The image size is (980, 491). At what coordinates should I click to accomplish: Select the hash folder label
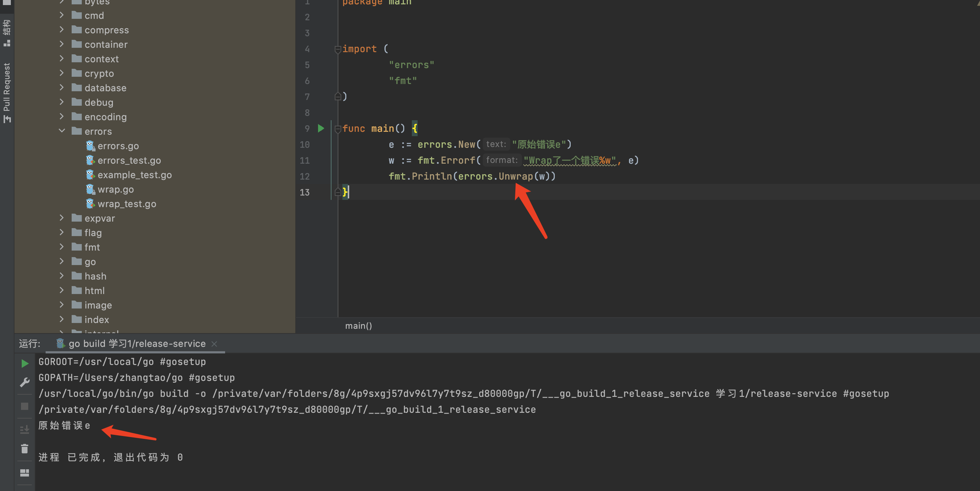coord(96,276)
